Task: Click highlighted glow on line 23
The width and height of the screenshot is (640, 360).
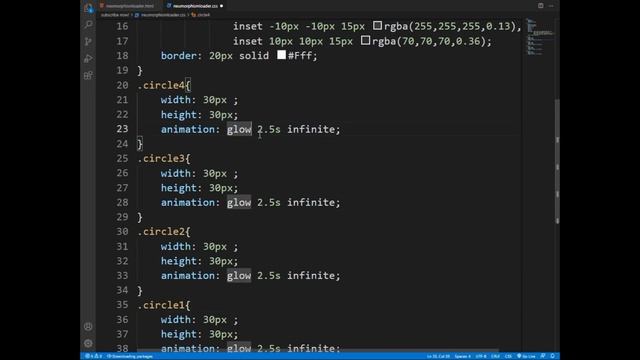Action: click(239, 129)
